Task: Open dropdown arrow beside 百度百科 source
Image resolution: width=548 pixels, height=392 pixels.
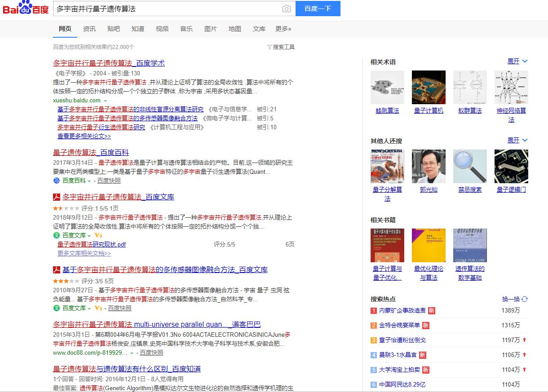Action: [x=89, y=181]
